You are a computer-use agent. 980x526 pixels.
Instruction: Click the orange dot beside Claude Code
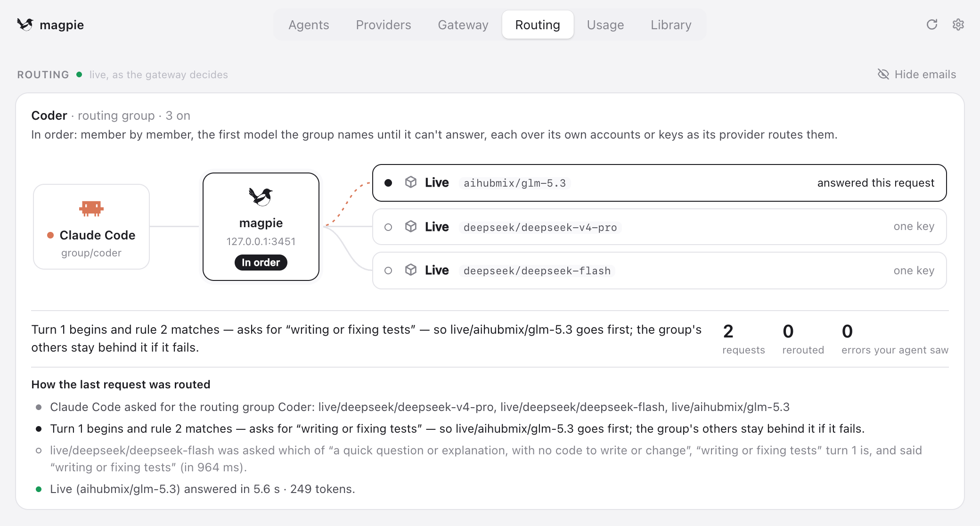[50, 235]
